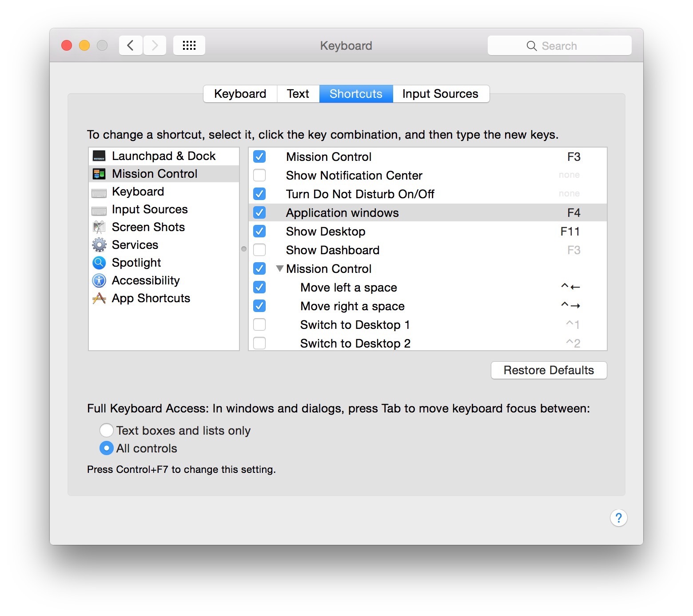Go back with the left arrow
693x616 pixels.
131,45
